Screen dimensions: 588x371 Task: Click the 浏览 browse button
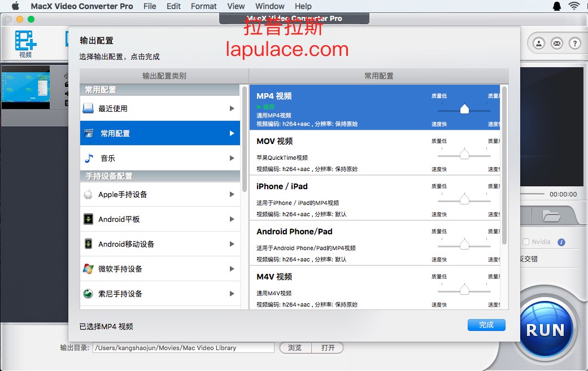[x=295, y=348]
